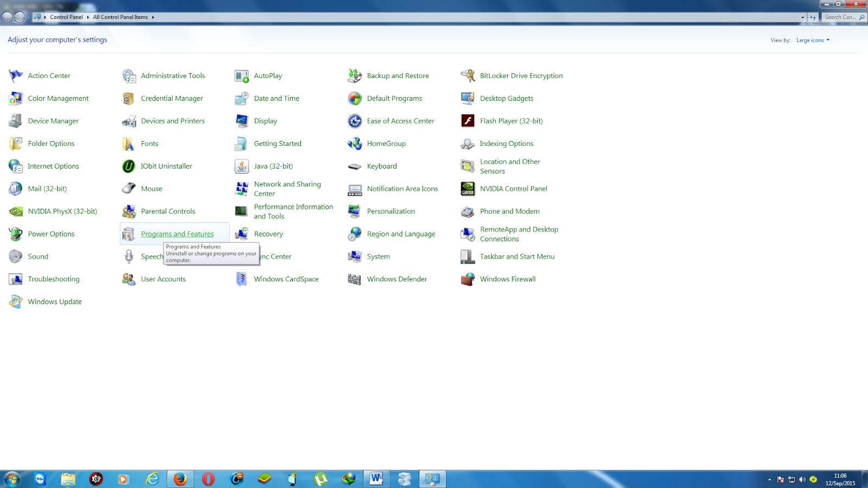Open the Region and Language link
Viewport: 868px width, 488px height.
(401, 234)
